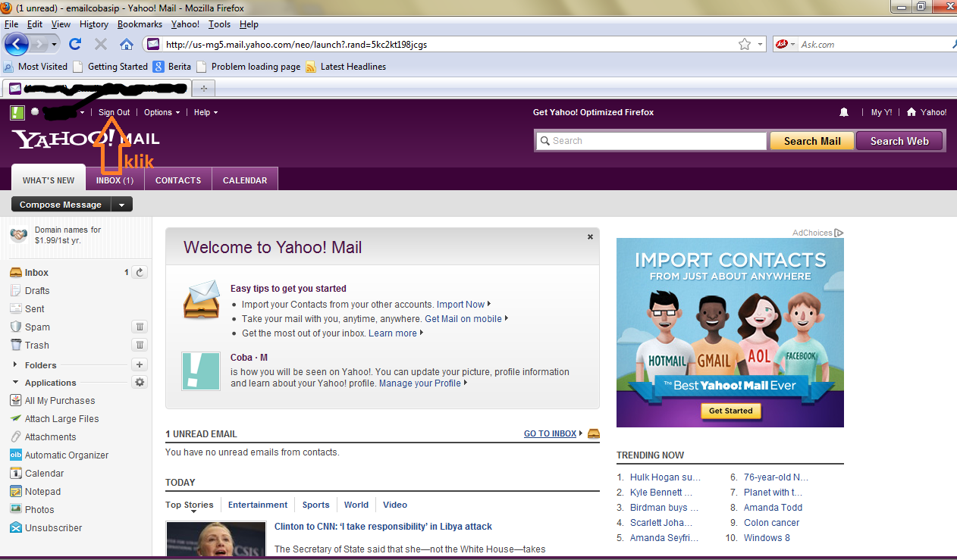Empty the Trash folder with bin icon

140,345
